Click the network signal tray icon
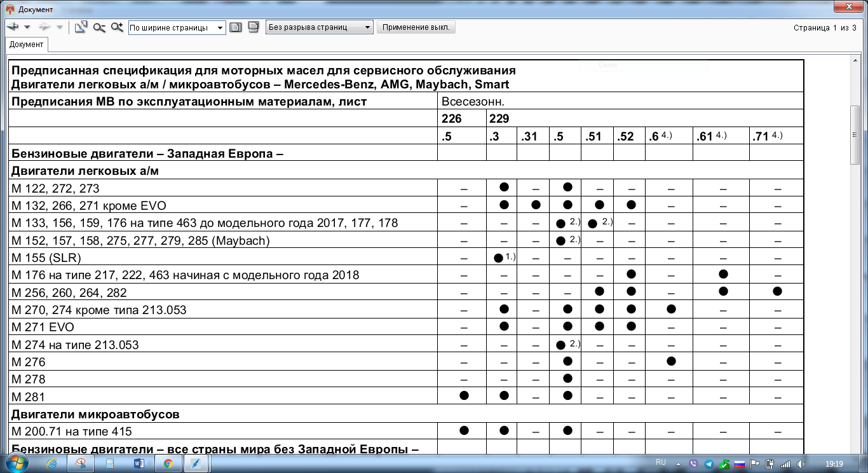 click(785, 463)
